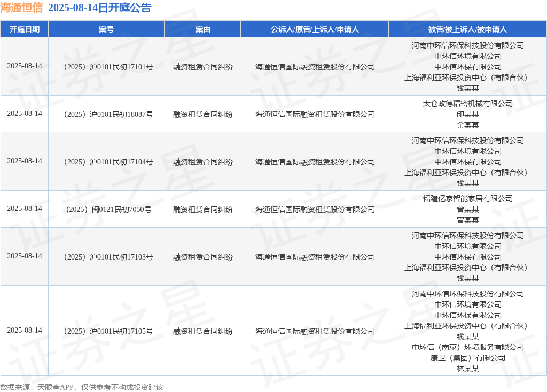Click the date in the 17101号 row
547x392 pixels.
(25, 66)
